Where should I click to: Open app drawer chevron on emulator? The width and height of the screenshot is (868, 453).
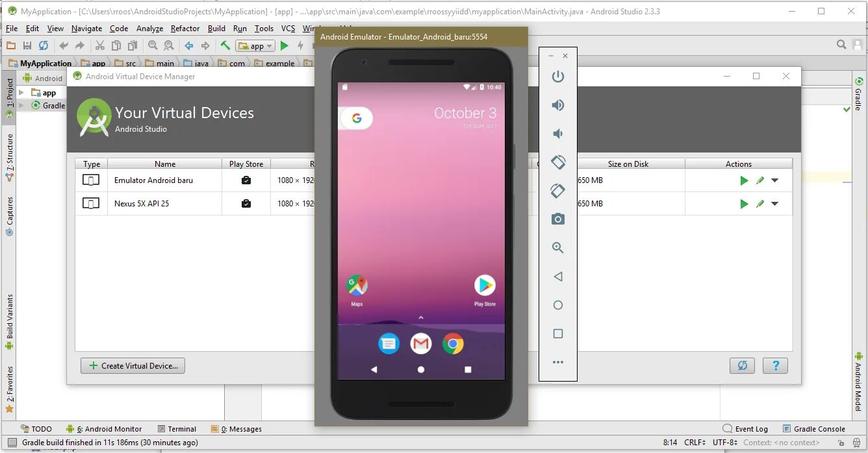click(421, 317)
